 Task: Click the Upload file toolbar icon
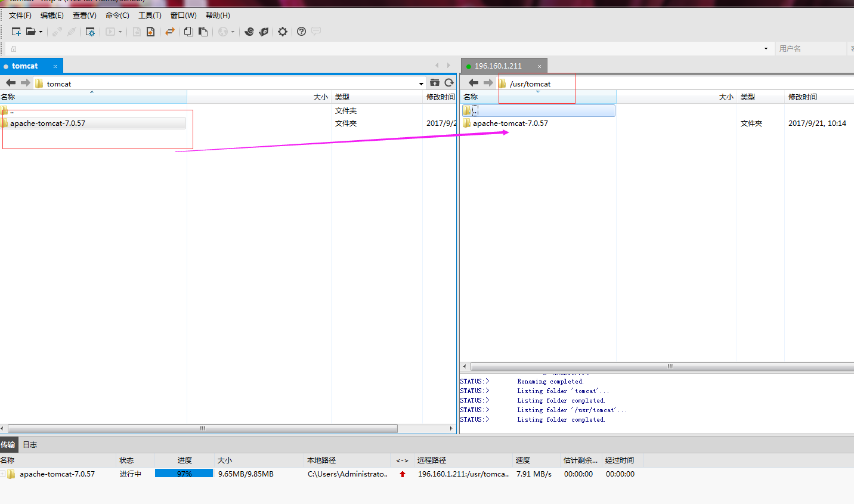tap(151, 32)
